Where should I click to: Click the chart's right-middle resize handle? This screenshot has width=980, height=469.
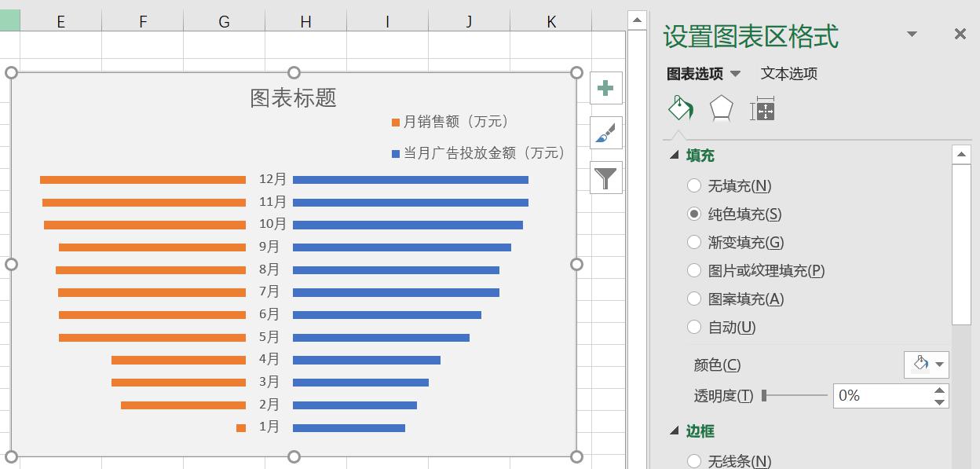[576, 265]
